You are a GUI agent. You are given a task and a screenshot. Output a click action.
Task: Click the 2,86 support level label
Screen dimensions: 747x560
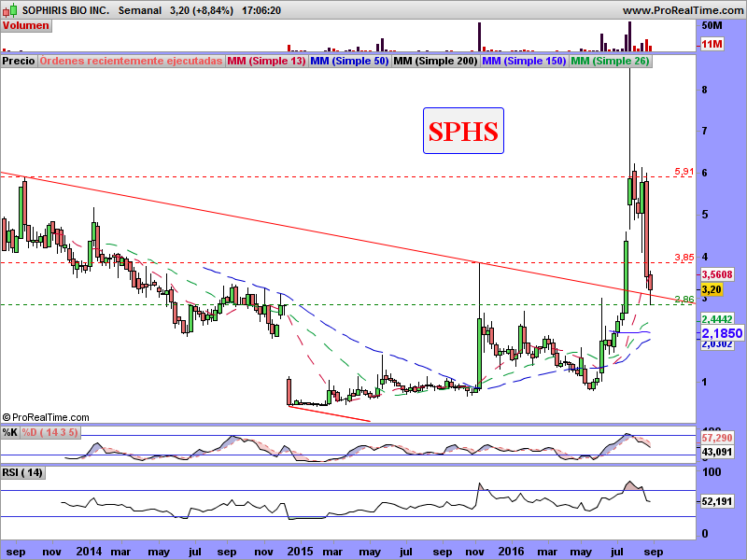[684, 300]
